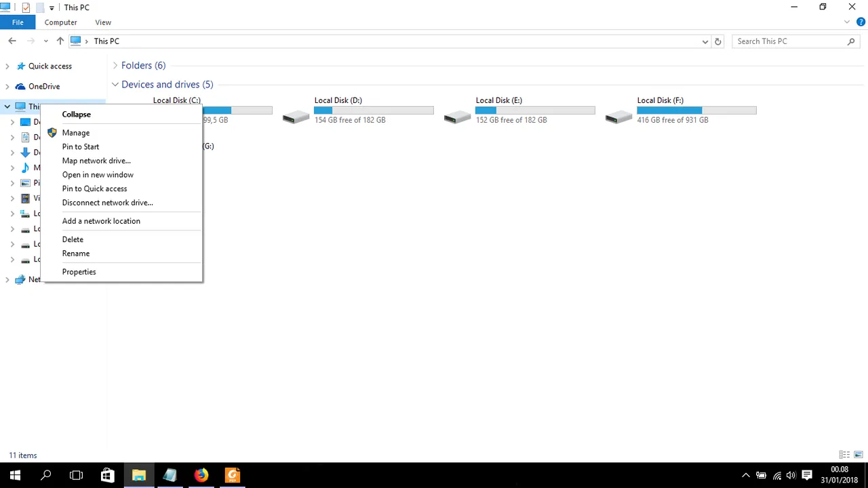Image resolution: width=868 pixels, height=488 pixels.
Task: Switch to the View ribbon tab
Action: 103,22
